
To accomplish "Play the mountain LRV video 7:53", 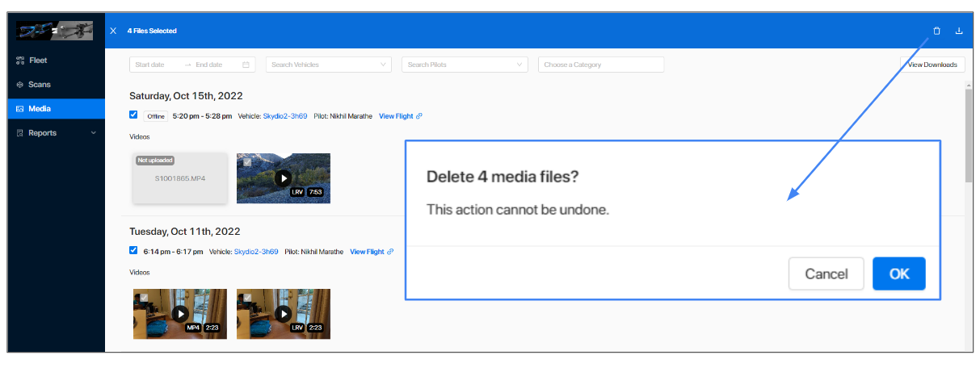I will tap(283, 178).
